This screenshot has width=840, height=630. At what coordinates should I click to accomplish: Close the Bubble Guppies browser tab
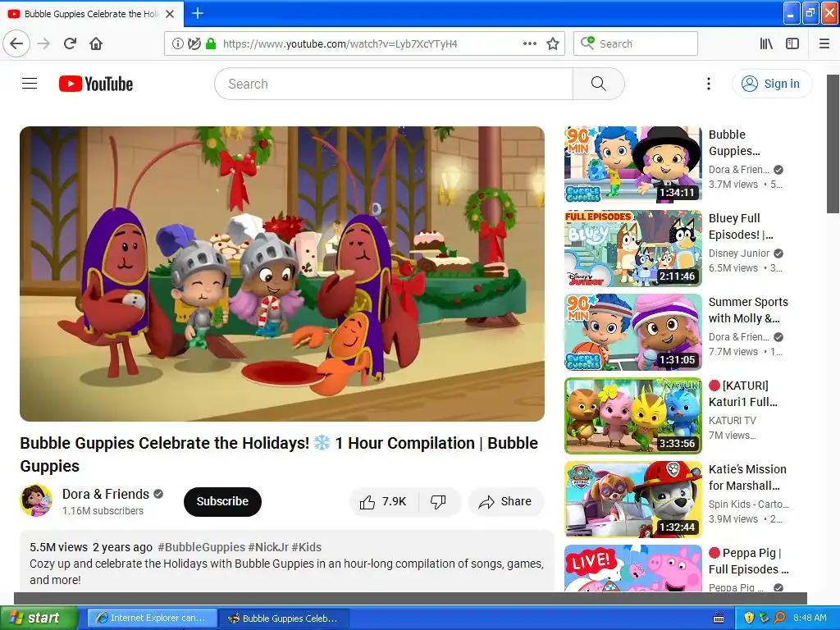coord(170,14)
